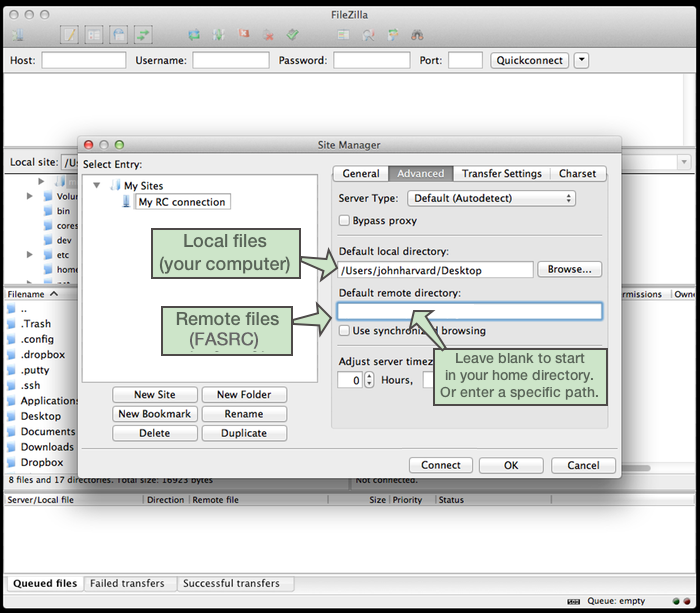The width and height of the screenshot is (700, 613).
Task: Collapse the My Sites tree node
Action: (96, 185)
